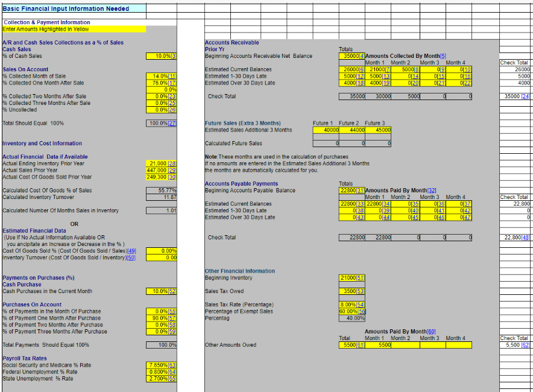Select Months Sales in Inventory value 1.01
The height and width of the screenshot is (392, 533).
[x=162, y=211]
